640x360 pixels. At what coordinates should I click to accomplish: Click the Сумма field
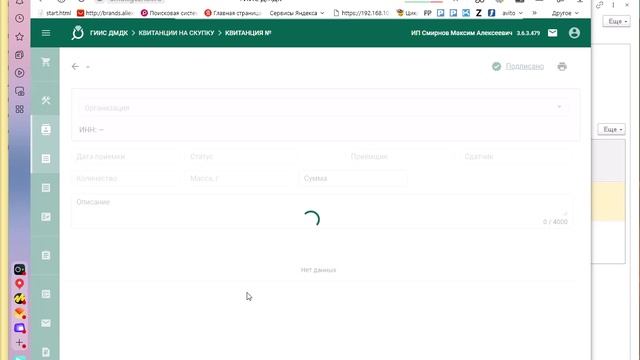[x=353, y=178]
